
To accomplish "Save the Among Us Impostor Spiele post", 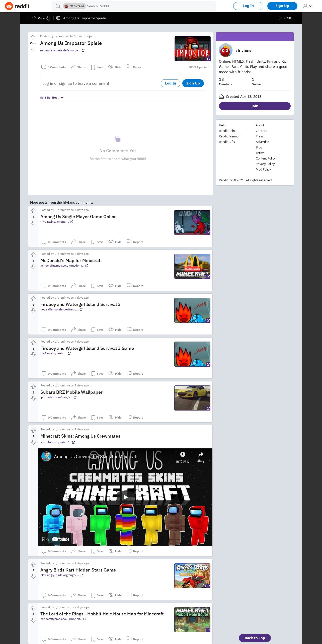I will (97, 67).
